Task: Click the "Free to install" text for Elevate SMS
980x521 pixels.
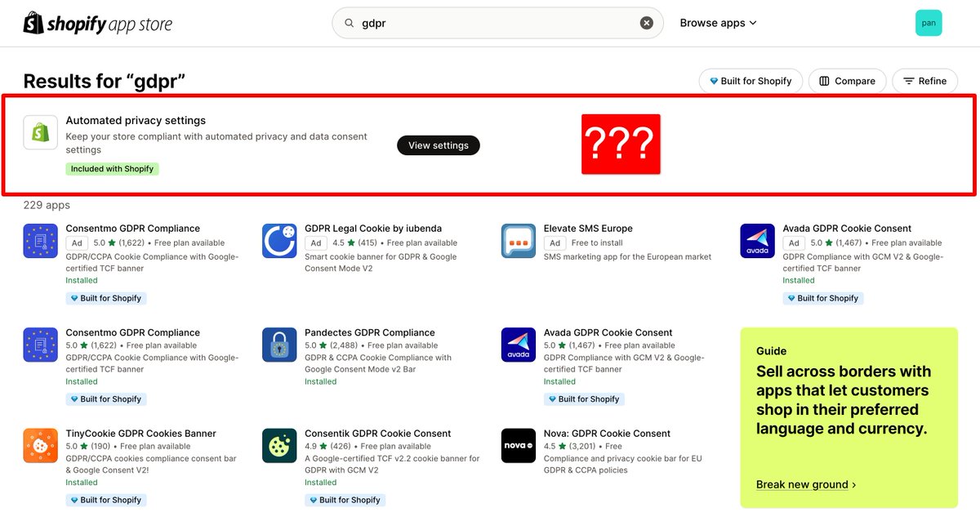Action: tap(597, 243)
